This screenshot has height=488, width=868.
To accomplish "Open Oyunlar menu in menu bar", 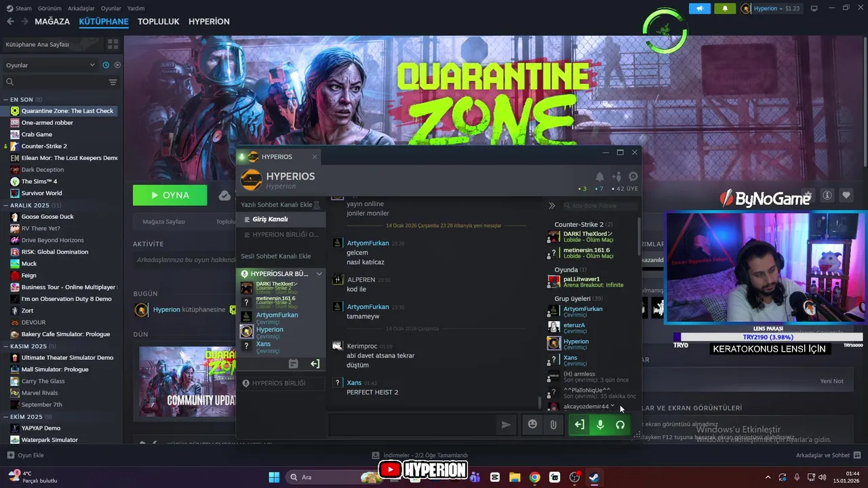I will coord(111,8).
